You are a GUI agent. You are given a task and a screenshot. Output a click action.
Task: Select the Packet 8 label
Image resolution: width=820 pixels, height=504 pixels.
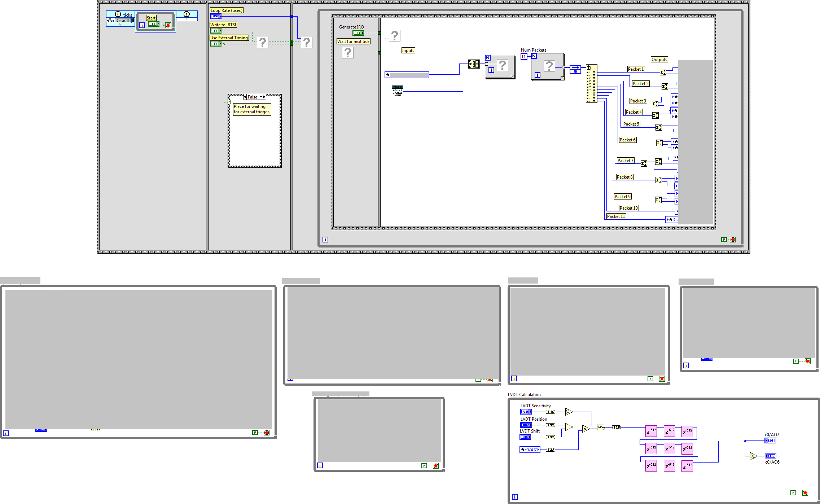(x=625, y=177)
